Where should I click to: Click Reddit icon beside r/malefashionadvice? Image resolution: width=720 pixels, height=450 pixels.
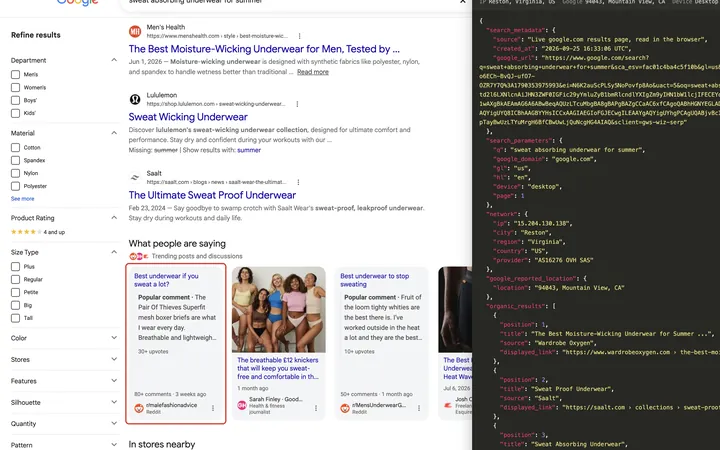(139, 408)
